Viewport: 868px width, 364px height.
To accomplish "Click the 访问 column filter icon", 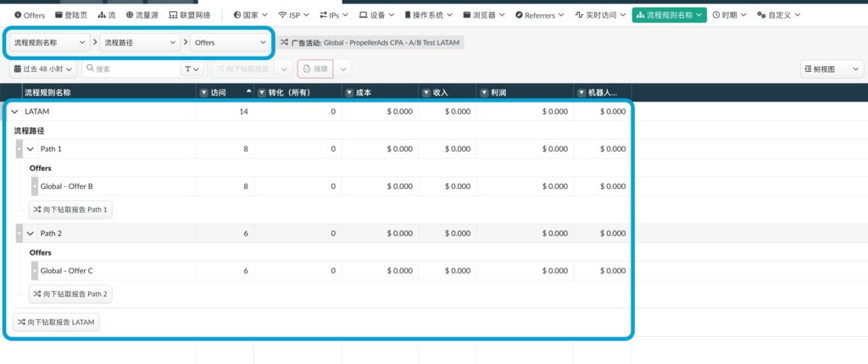I will click(x=203, y=93).
